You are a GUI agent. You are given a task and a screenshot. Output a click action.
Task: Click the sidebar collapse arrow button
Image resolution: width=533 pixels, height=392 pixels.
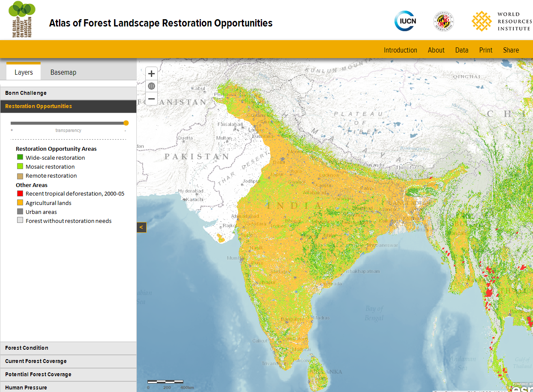click(141, 227)
